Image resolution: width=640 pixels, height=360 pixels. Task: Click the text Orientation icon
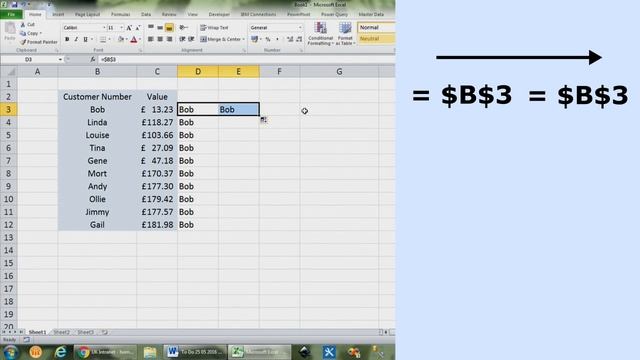tap(183, 27)
